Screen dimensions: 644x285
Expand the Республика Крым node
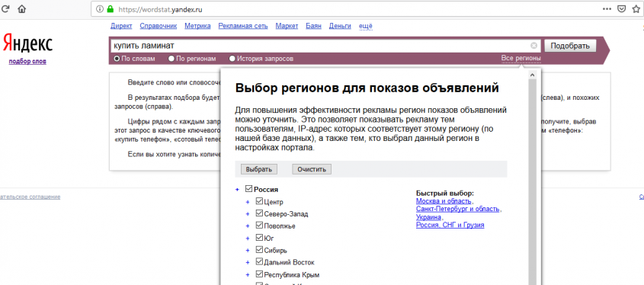point(248,274)
